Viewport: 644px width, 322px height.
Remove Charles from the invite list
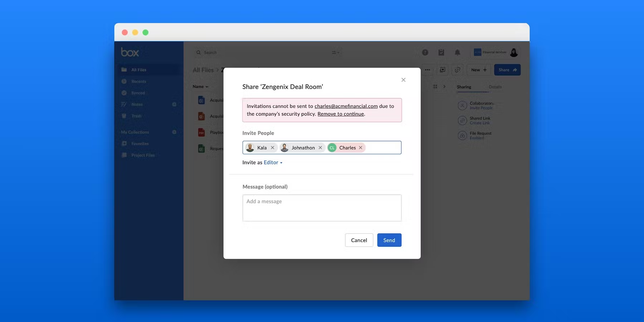pyautogui.click(x=360, y=147)
